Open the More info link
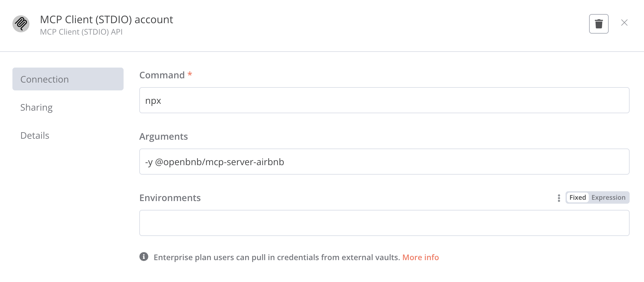 [x=420, y=257]
